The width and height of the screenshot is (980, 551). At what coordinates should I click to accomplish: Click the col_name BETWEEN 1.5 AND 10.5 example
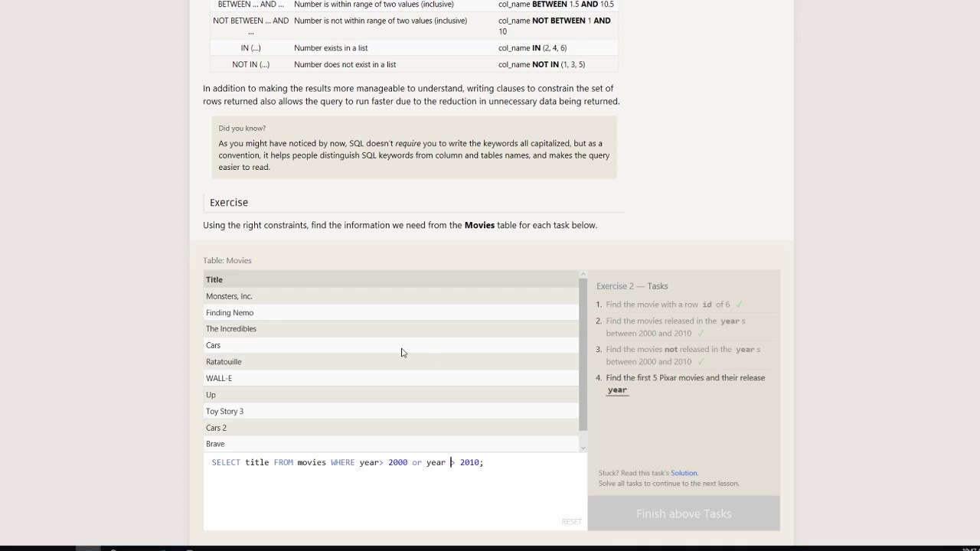click(x=556, y=5)
